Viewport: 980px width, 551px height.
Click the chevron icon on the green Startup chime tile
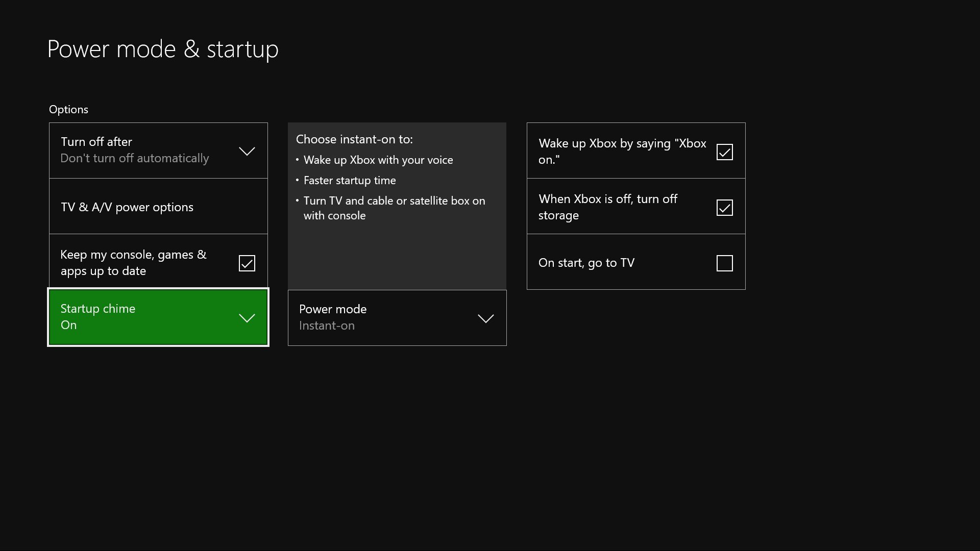[x=247, y=317]
